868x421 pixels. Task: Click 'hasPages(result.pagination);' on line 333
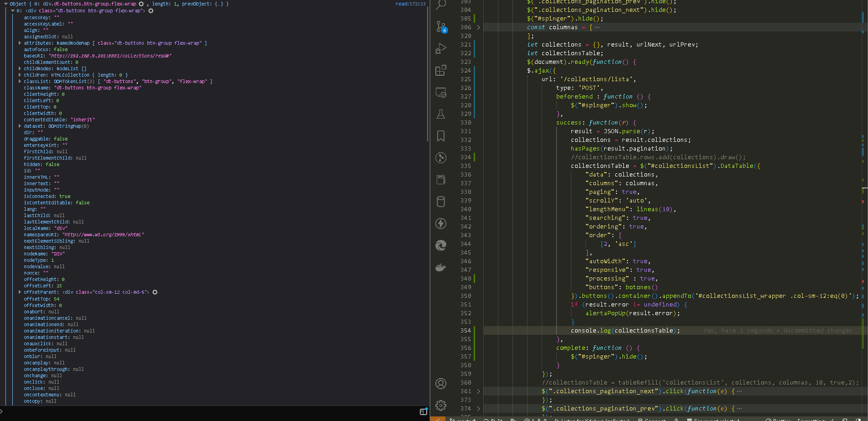pos(622,149)
